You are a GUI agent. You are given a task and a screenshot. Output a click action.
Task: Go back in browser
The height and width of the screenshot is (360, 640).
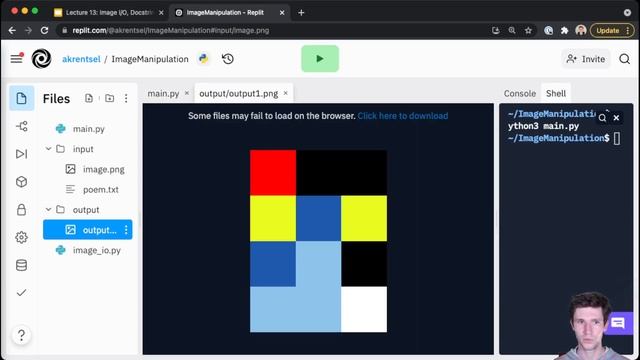click(12, 31)
